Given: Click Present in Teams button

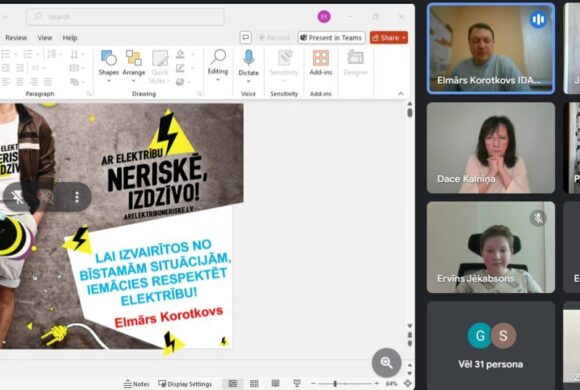Looking at the screenshot, I should point(331,38).
